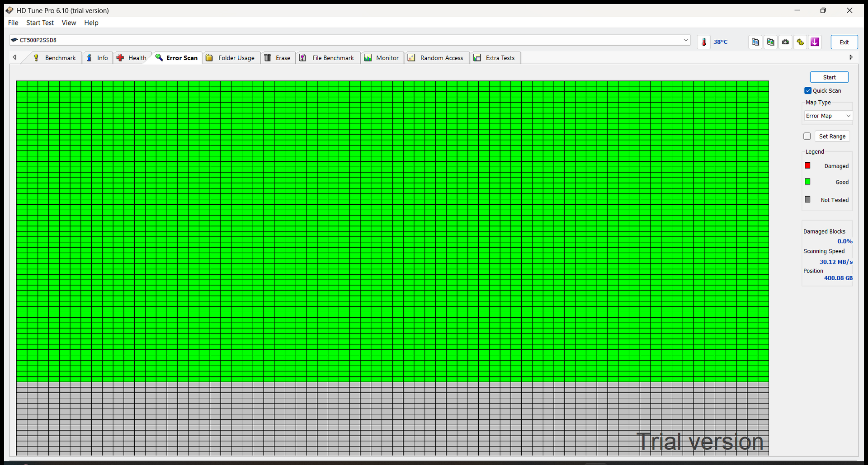Click the green Good legend swatch
868x465 pixels.
coord(807,182)
